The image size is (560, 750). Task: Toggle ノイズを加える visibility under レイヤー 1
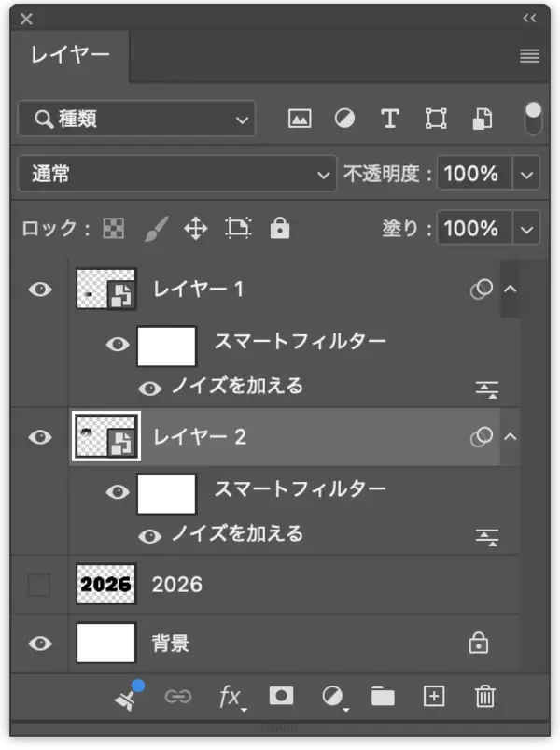click(x=150, y=389)
